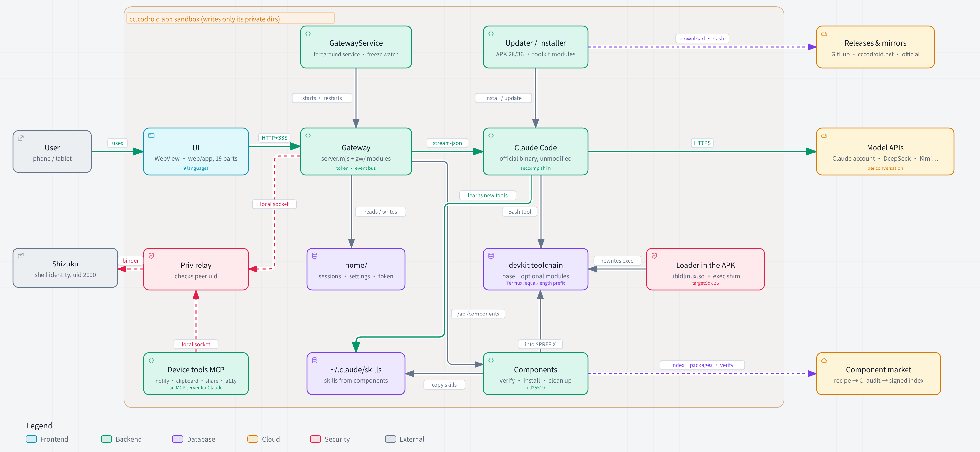
Task: Click the 'rewrites exec' edge label
Action: [x=617, y=261]
